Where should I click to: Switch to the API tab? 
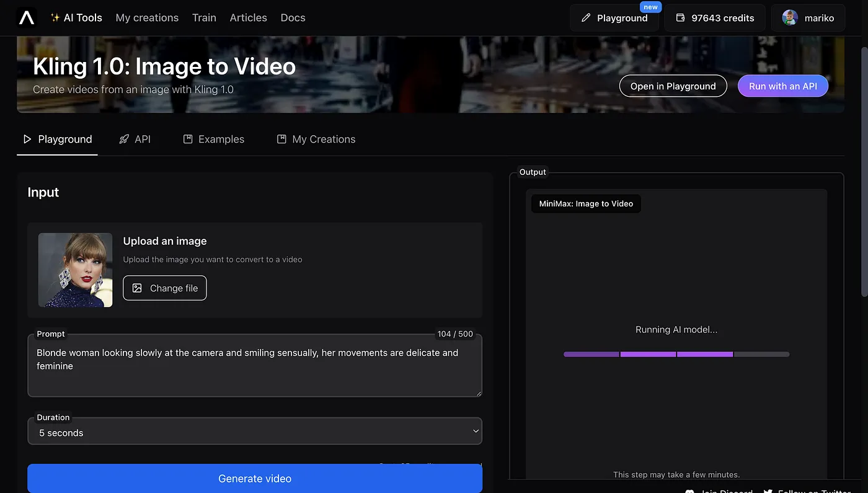(135, 140)
